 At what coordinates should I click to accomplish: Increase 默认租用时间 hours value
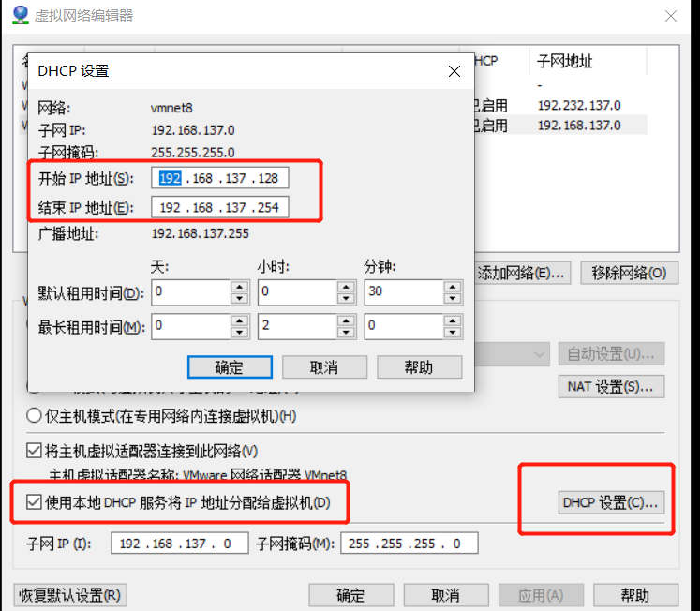pyautogui.click(x=346, y=287)
